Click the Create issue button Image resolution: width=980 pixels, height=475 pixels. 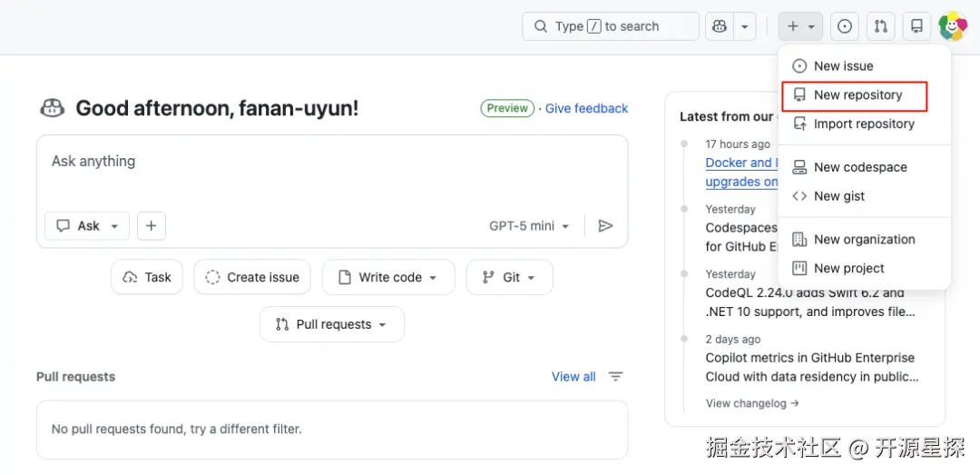[252, 278]
